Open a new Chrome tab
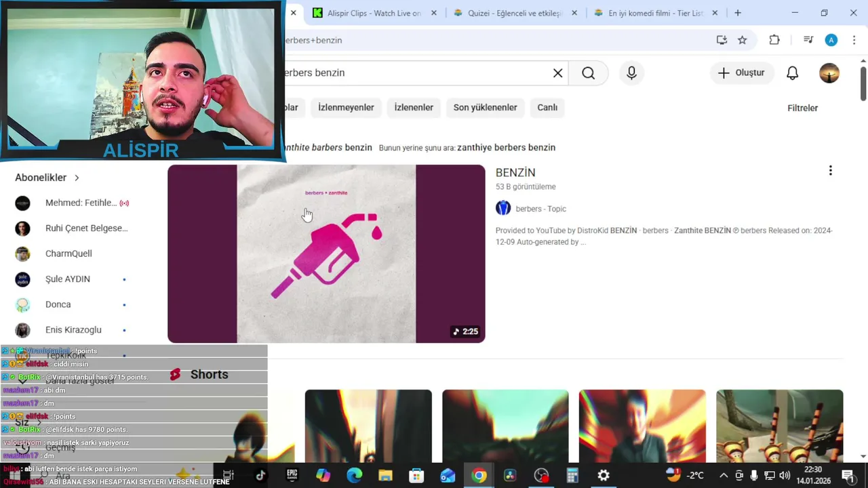The image size is (868, 488). (x=738, y=13)
